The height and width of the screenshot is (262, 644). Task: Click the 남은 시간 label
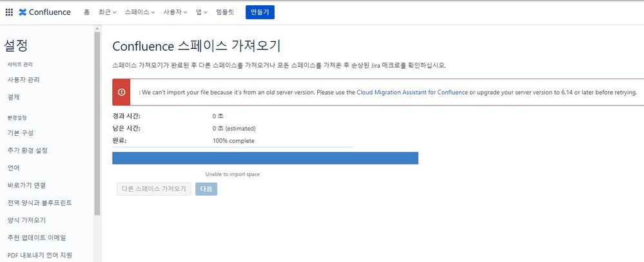point(126,129)
